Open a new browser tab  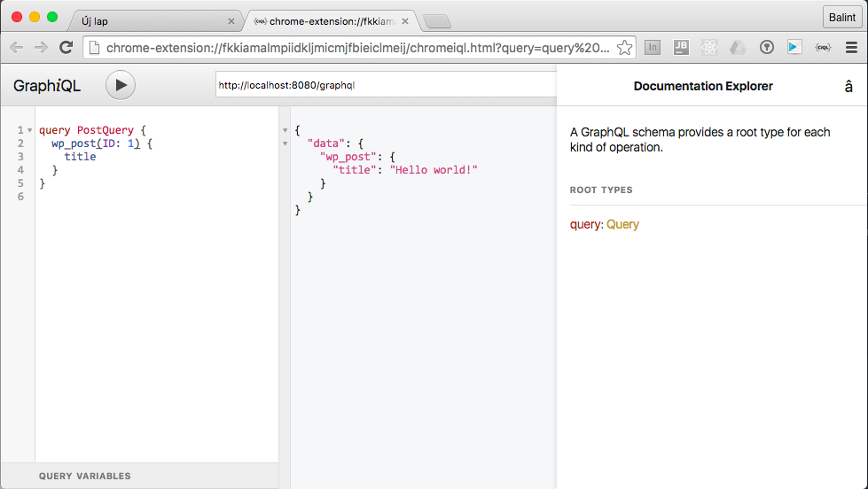pyautogui.click(x=437, y=21)
